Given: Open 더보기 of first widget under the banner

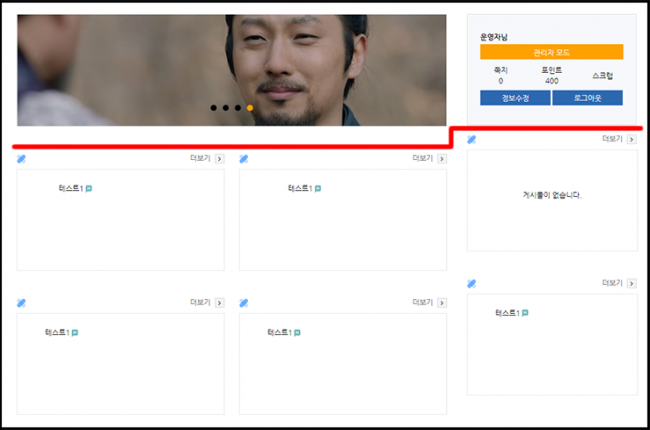Looking at the screenshot, I should tap(200, 158).
